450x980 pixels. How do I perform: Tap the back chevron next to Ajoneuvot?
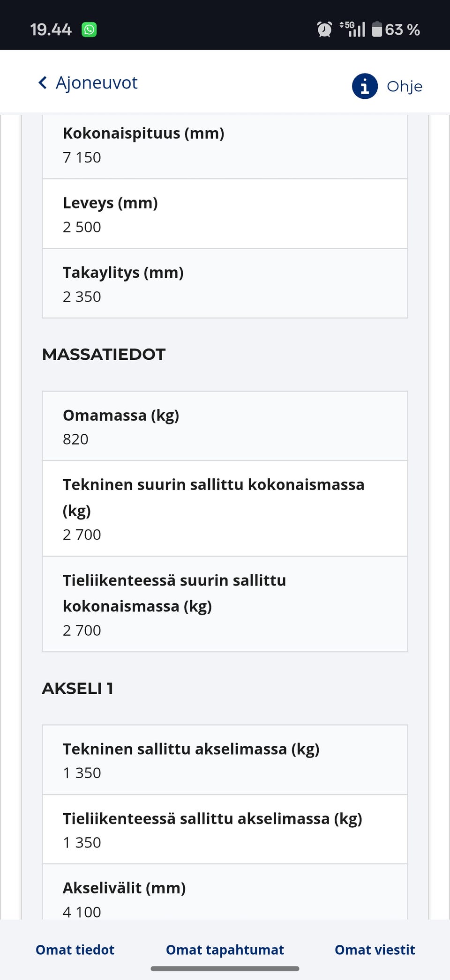[43, 82]
